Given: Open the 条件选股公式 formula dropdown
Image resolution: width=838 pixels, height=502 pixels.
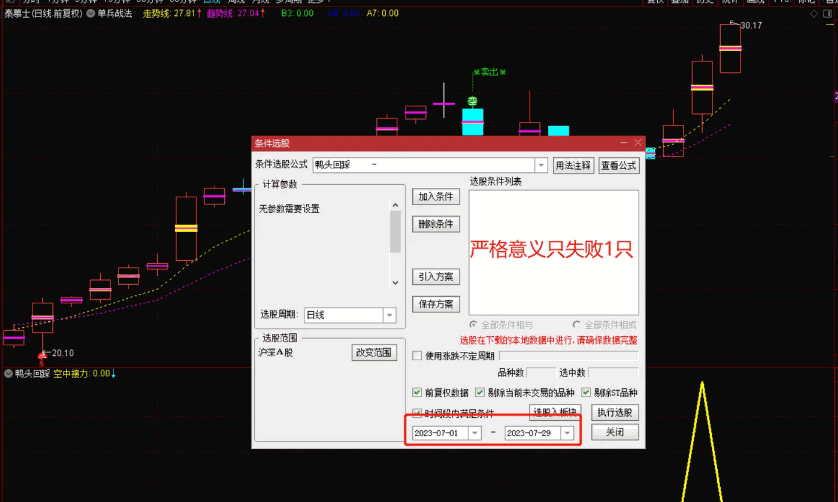Looking at the screenshot, I should (x=541, y=165).
